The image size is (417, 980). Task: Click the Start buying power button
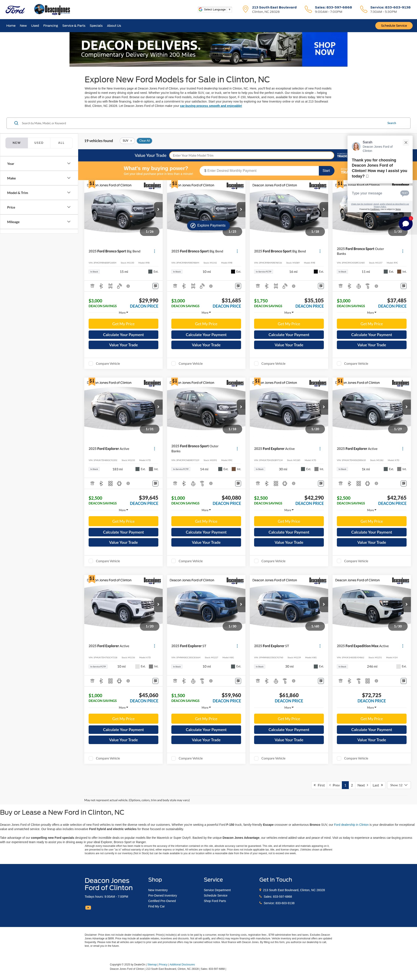tap(326, 171)
